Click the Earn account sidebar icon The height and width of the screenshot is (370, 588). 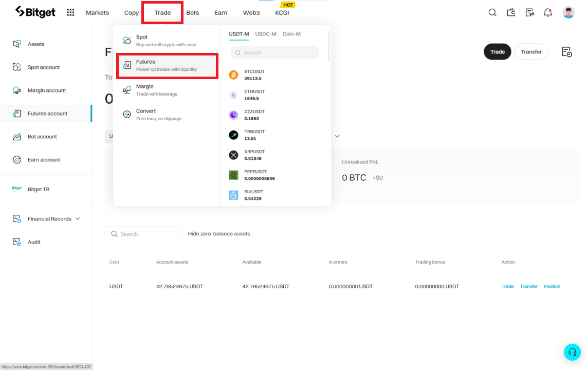click(17, 160)
